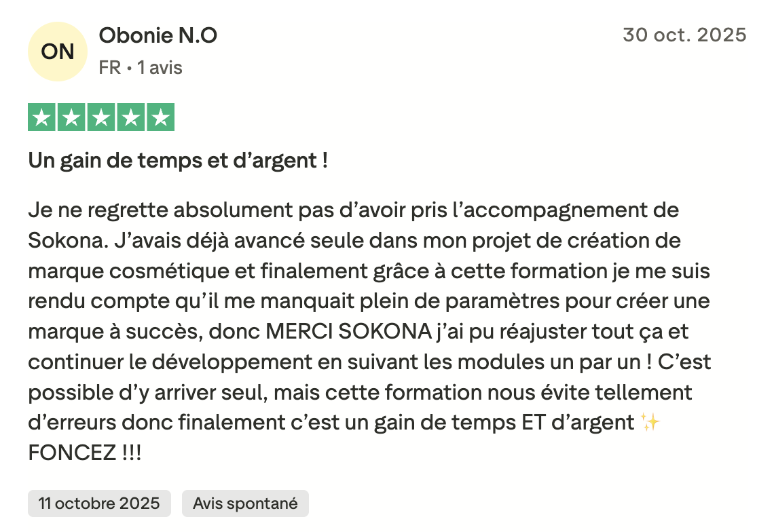774x532 pixels.
Task: Click the "FR" country code
Action: [x=109, y=68]
